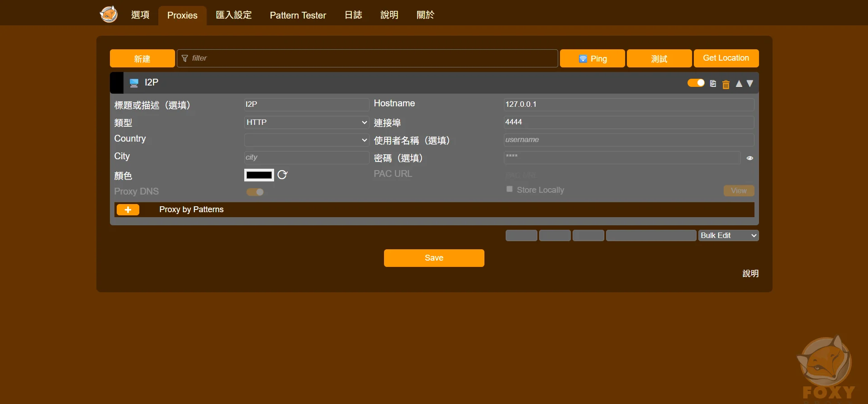Screen dimensions: 868x404
Task: Click the FoxyProxy fox logo in header
Action: (x=109, y=14)
